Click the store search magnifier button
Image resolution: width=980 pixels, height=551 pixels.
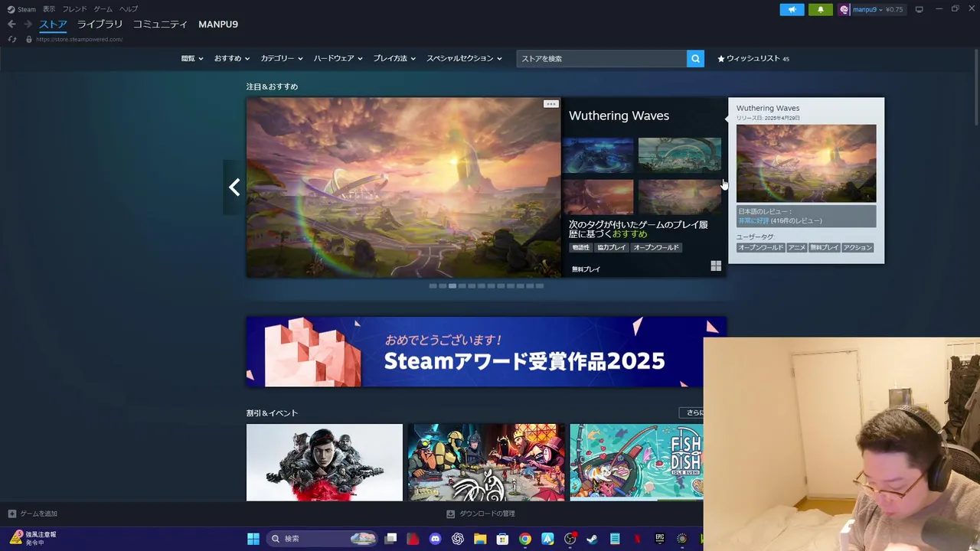695,58
